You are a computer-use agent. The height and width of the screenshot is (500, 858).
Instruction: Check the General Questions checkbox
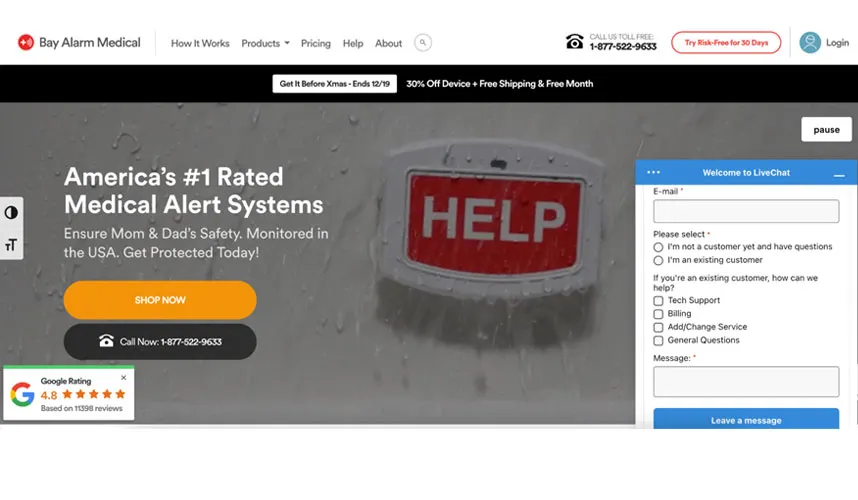(x=658, y=340)
